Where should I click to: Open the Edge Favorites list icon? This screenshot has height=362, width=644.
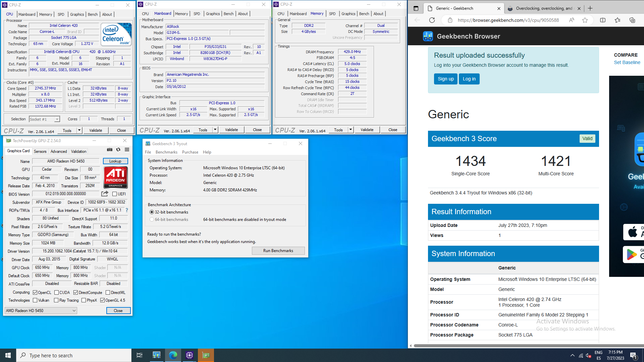coord(618,20)
